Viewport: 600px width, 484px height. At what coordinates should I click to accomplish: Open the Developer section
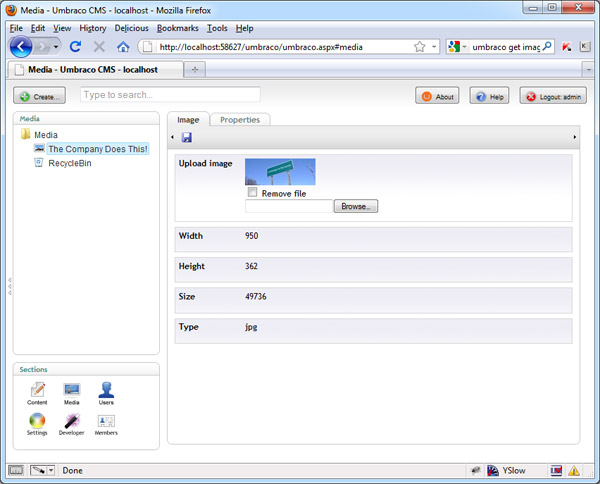72,424
